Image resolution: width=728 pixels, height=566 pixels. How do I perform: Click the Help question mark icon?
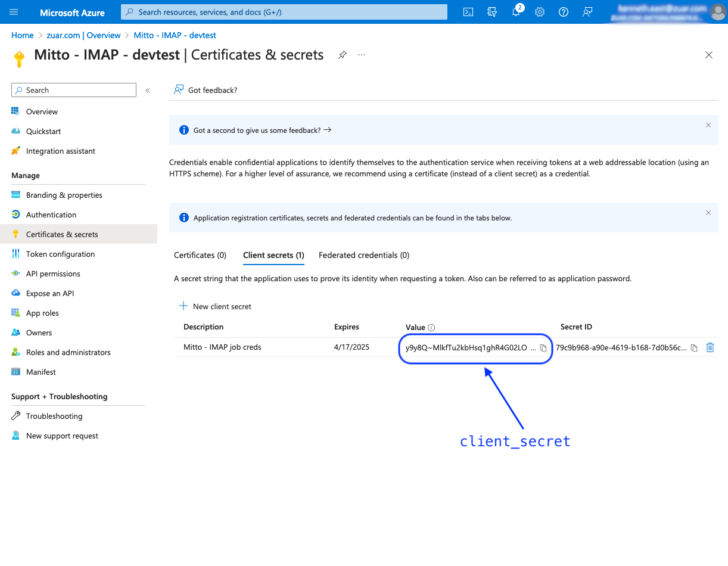click(564, 12)
